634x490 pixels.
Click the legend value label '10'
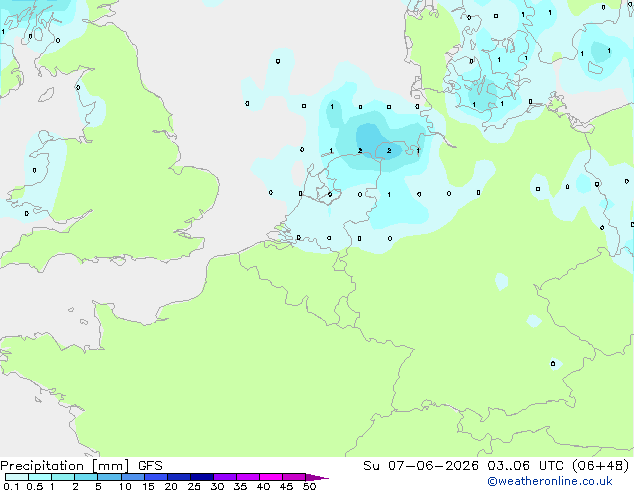point(125,486)
